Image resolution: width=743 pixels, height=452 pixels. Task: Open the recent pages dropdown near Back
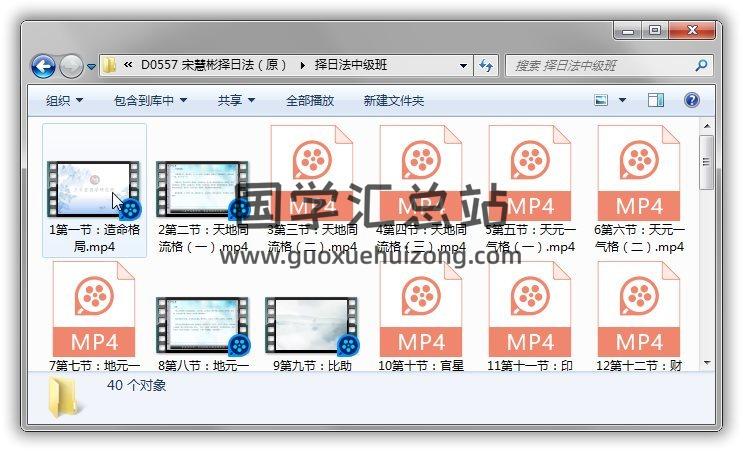[x=91, y=67]
